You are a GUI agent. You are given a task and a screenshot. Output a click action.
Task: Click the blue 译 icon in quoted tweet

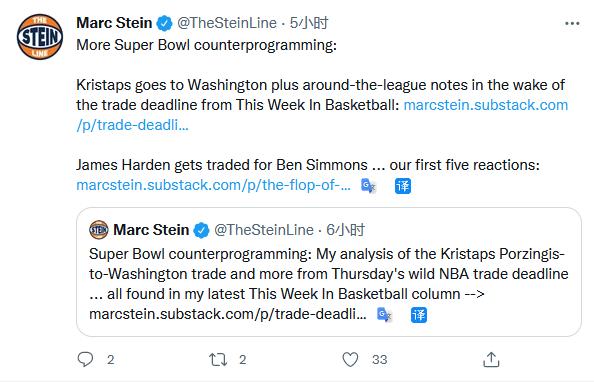(x=419, y=315)
